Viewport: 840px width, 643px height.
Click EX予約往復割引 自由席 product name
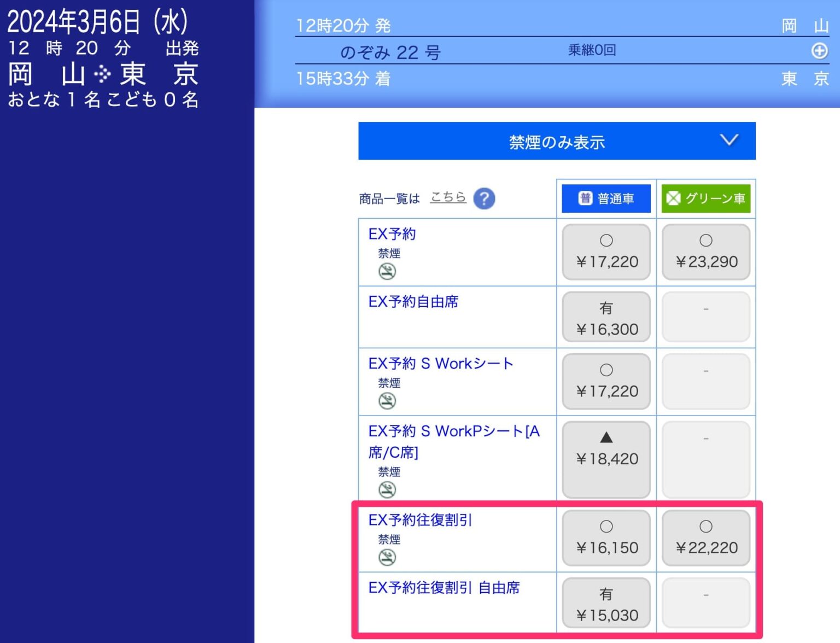(x=444, y=588)
